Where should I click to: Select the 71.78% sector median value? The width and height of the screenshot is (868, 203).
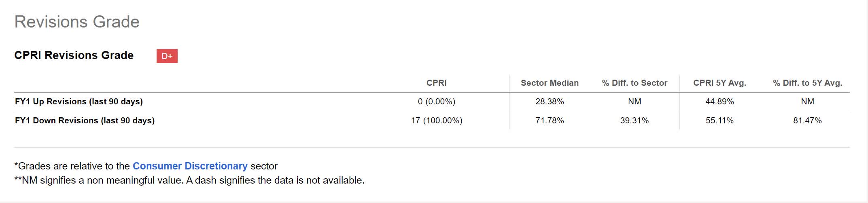pos(550,121)
